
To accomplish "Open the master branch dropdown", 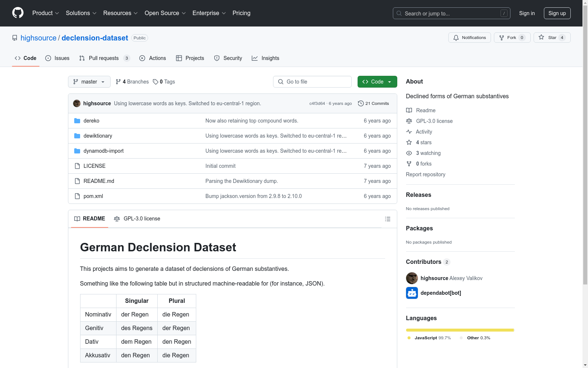I will coord(89,82).
